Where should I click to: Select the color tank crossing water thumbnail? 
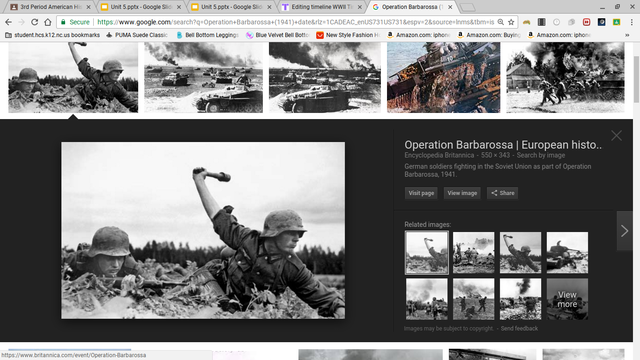[x=443, y=77]
